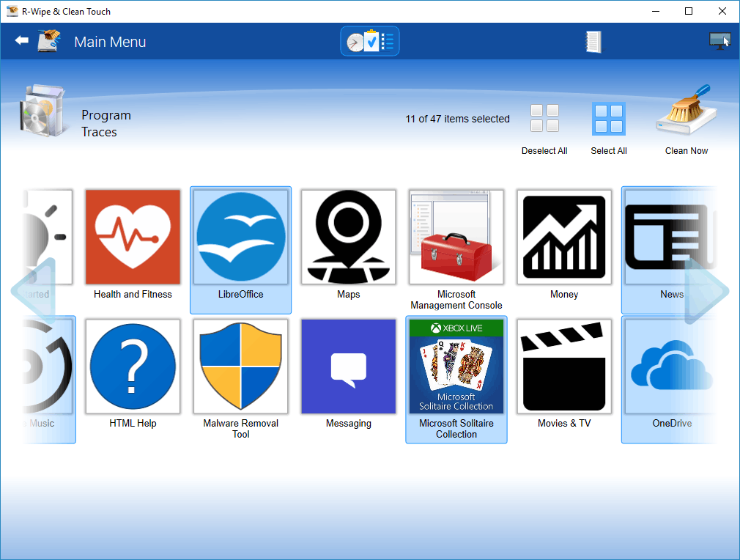Click the Program Traces category icon
The width and height of the screenshot is (740, 560).
click(x=42, y=111)
